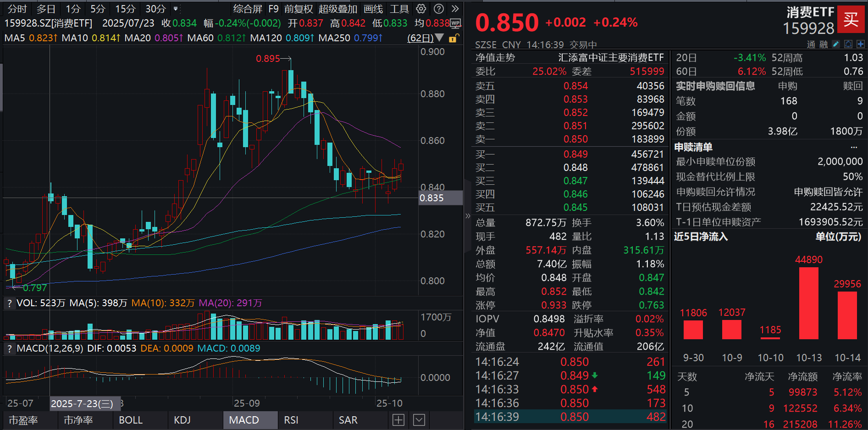Image resolution: width=868 pixels, height=430 pixels.
Task: Switch to the KDJ indicator tab
Action: coord(182,419)
